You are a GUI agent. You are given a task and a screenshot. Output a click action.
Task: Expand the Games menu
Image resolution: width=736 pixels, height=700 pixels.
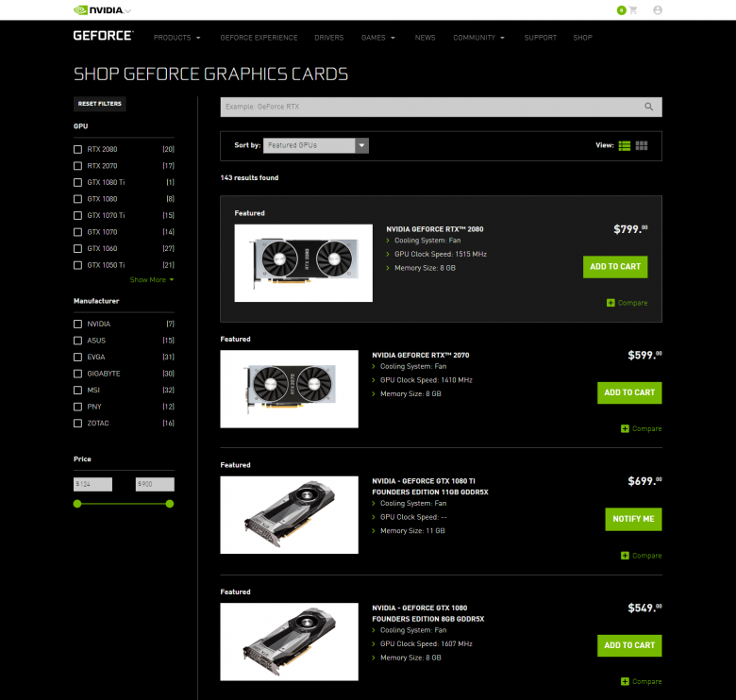377,38
